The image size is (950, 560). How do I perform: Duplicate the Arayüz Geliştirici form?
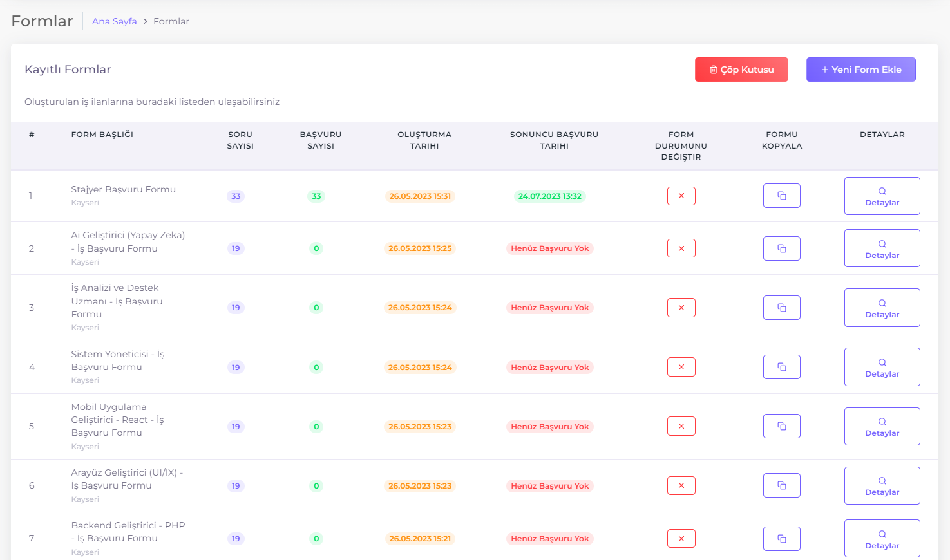(x=781, y=485)
